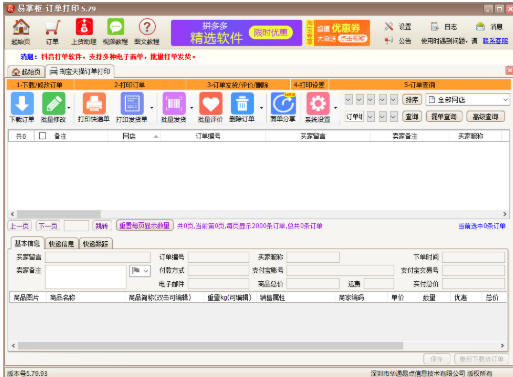Click the 删除订单 blue trash icon
Viewport: 513px width, 377px height.
coord(242,107)
